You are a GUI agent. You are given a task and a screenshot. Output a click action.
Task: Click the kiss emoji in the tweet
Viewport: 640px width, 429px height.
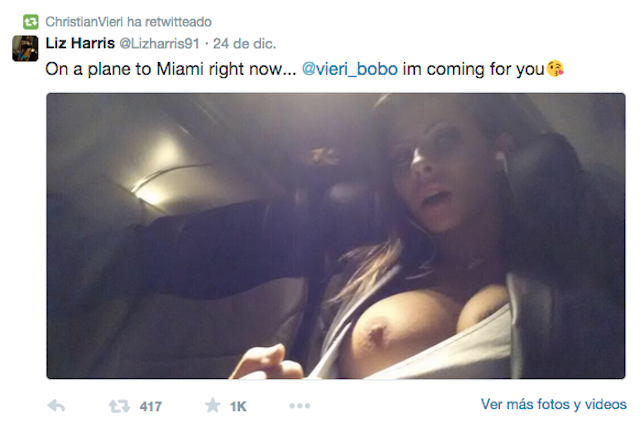[556, 69]
